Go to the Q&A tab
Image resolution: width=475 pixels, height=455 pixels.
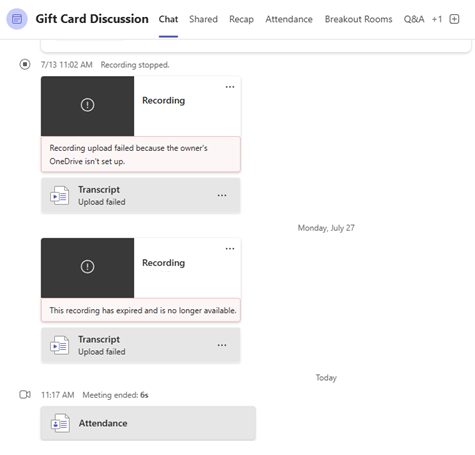pos(414,19)
